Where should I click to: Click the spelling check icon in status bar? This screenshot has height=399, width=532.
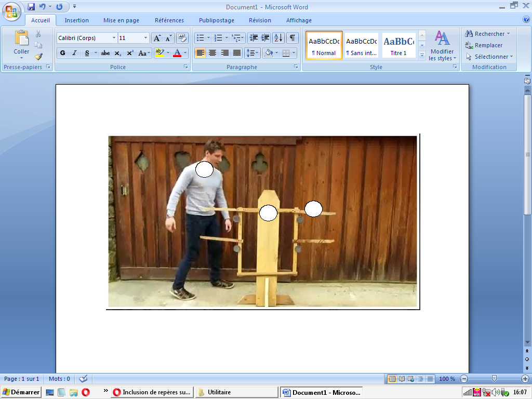(x=83, y=379)
